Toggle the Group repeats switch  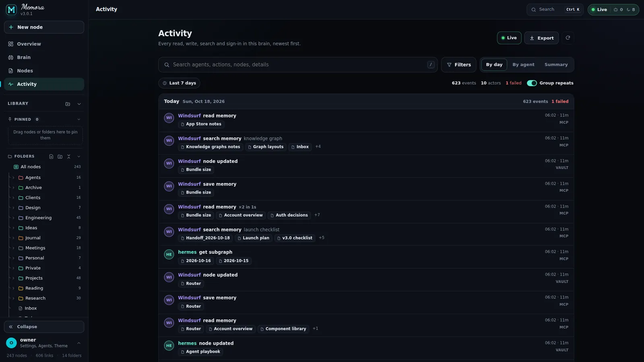[x=532, y=83]
